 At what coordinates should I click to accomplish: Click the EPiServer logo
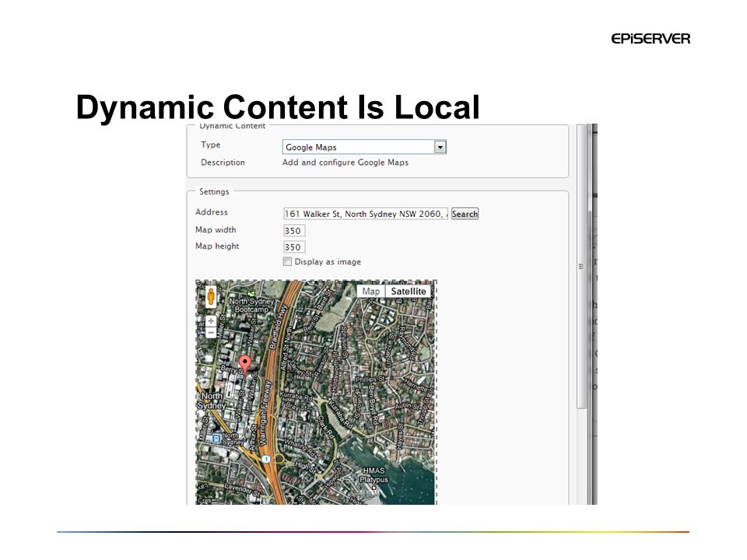[x=651, y=39]
